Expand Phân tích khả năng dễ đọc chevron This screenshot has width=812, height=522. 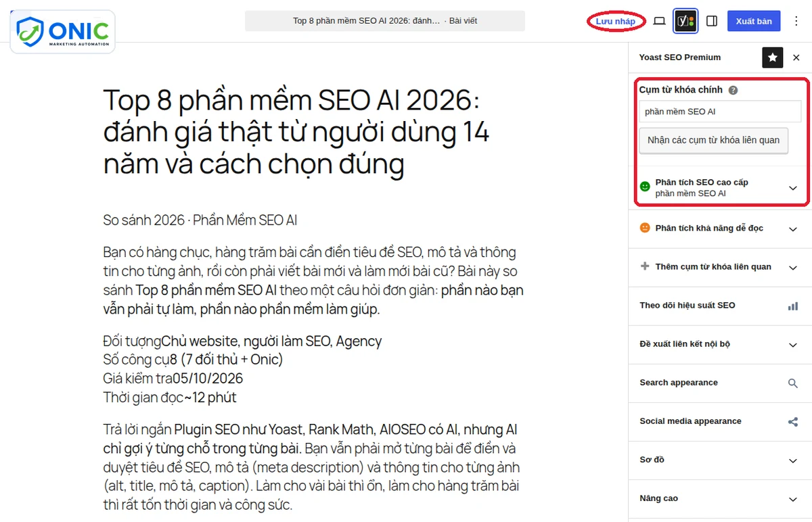[793, 229]
